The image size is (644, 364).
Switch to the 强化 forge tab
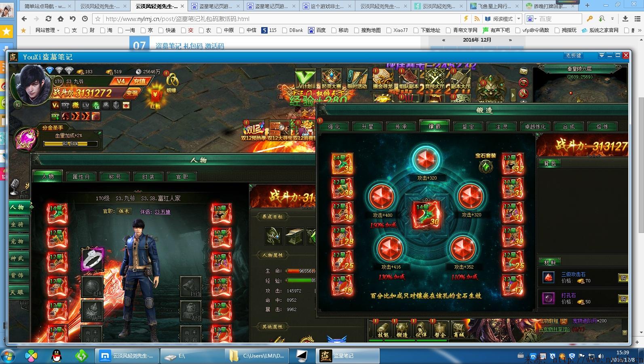coord(334,127)
